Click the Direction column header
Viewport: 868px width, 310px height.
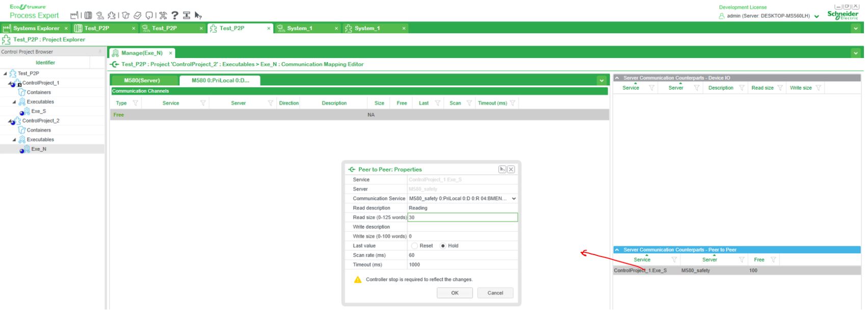(289, 103)
